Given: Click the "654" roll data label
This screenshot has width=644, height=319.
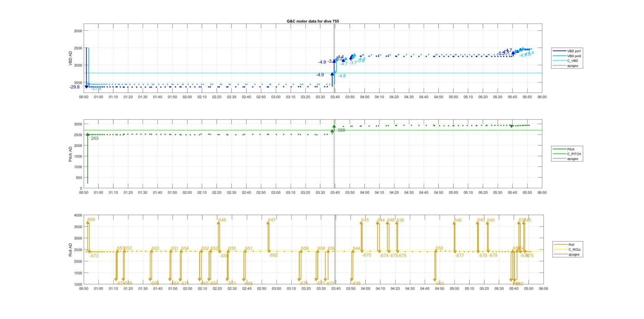Looking at the screenshot, I should point(185,248).
